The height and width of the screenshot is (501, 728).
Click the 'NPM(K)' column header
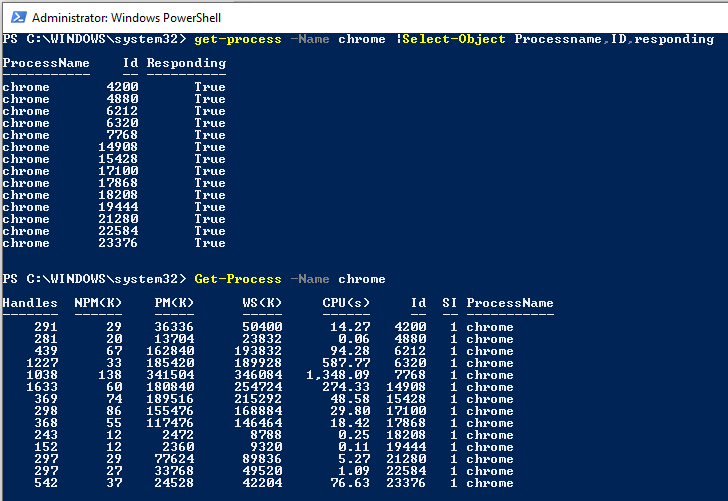pos(98,303)
